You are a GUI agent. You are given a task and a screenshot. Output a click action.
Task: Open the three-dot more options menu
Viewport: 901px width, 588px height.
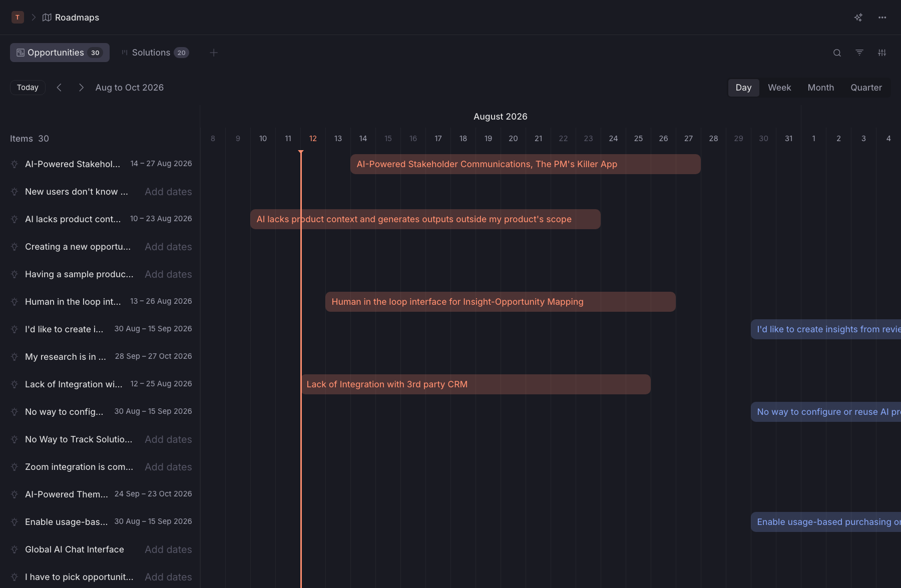[x=882, y=18]
